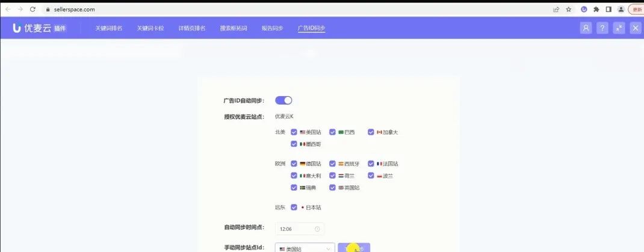Uncheck the 德国站 checkbox
This screenshot has width=644, height=252.
click(x=294, y=164)
